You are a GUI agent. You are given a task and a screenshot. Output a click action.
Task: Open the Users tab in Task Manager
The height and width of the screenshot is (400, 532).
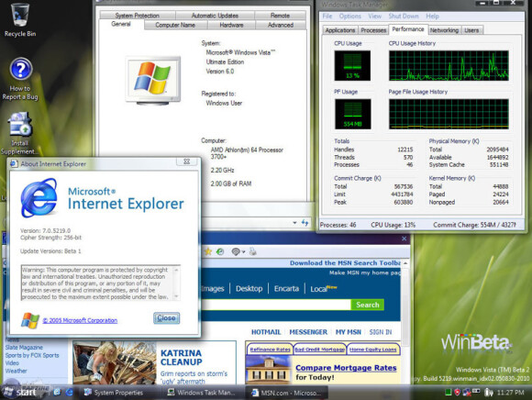[x=471, y=30]
